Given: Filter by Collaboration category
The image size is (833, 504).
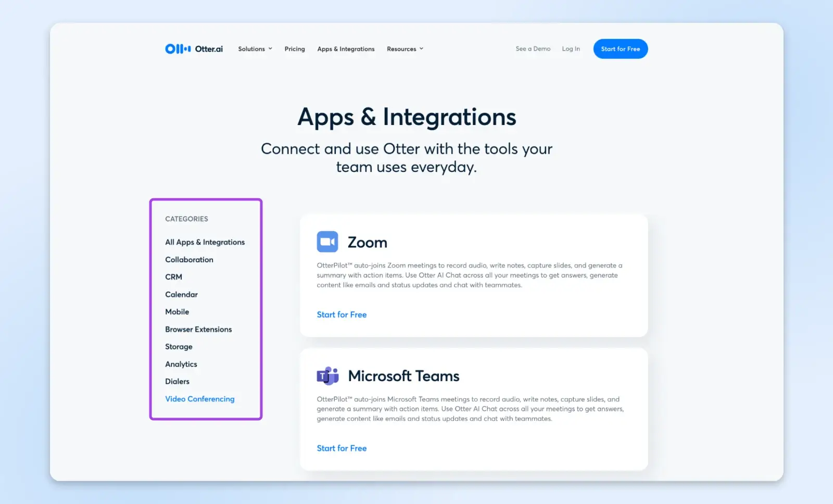Looking at the screenshot, I should coord(190,259).
